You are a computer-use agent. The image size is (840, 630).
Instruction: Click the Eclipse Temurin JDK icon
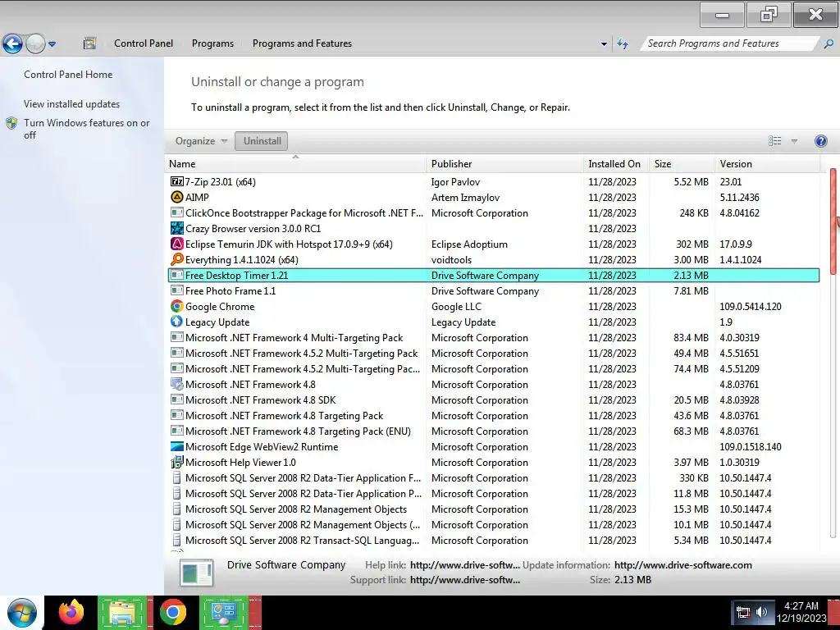point(177,244)
